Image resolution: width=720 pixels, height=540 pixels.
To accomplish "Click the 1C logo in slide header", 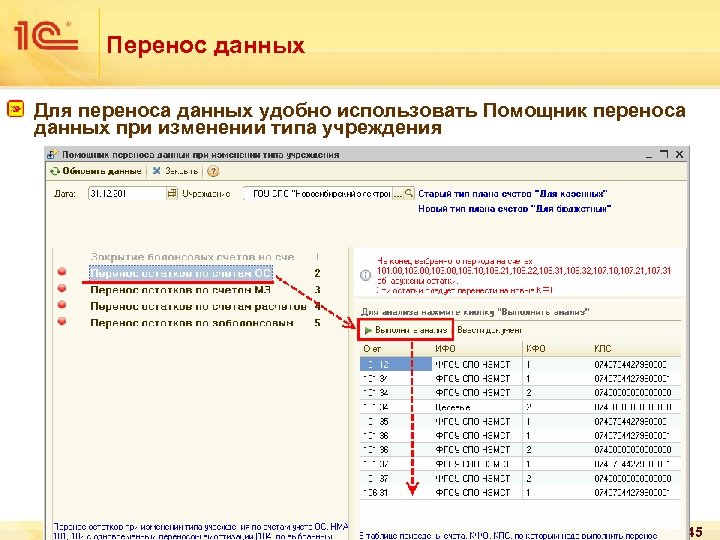I will (46, 36).
